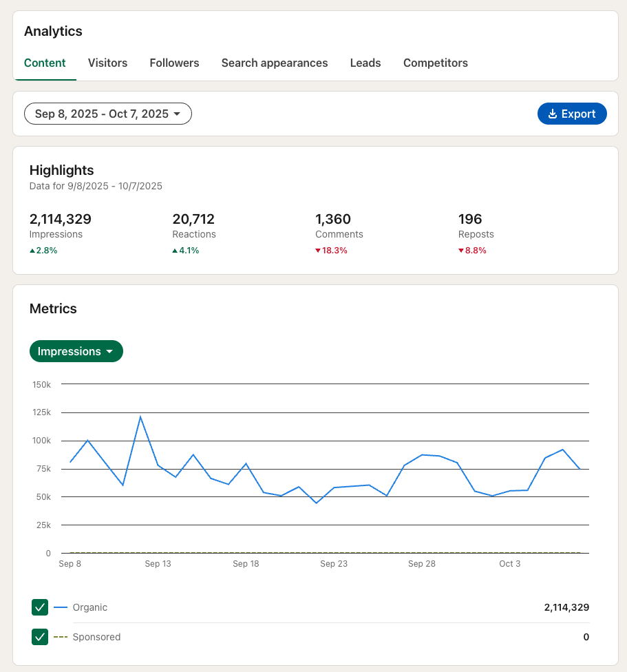The width and height of the screenshot is (627, 672).
Task: Open the date range dropdown
Action: (x=108, y=114)
